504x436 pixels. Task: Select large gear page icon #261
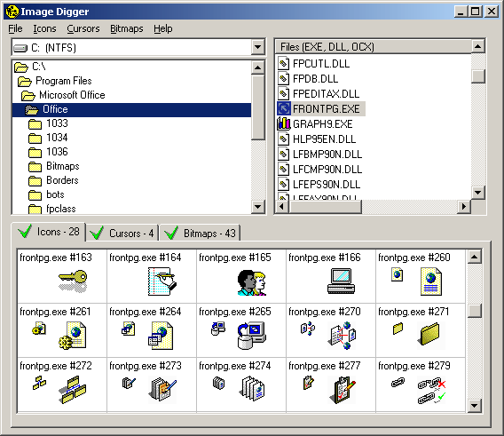(x=73, y=336)
